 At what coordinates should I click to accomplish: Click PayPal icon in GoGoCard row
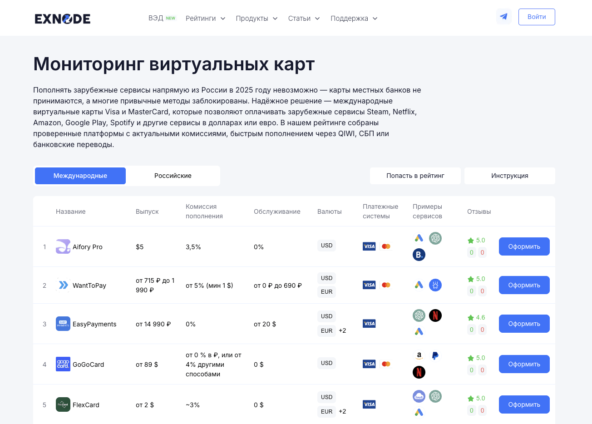tap(435, 356)
